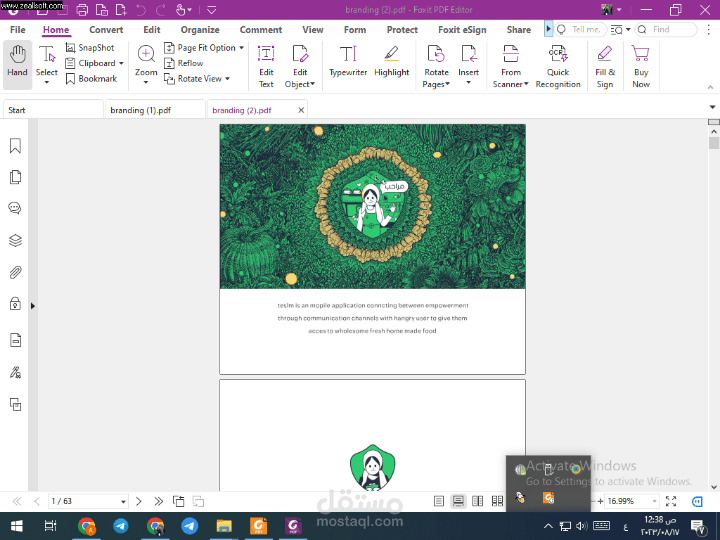Open the Edit Object tool
The height and width of the screenshot is (540, 720).
(300, 67)
